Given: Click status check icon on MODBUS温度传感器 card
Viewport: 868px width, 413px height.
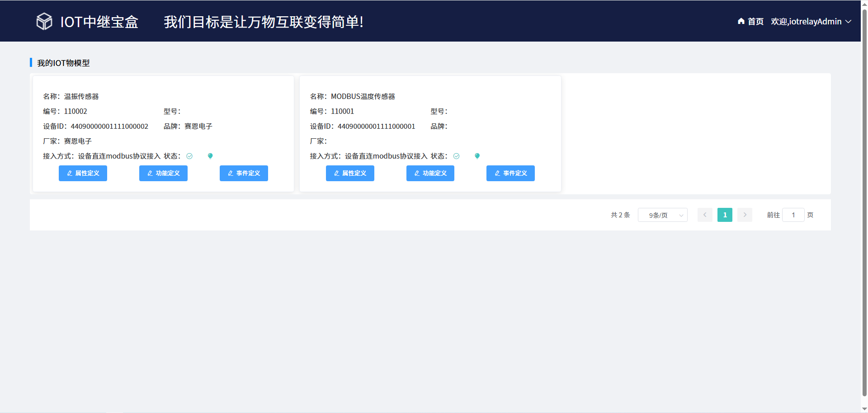Looking at the screenshot, I should coord(456,156).
